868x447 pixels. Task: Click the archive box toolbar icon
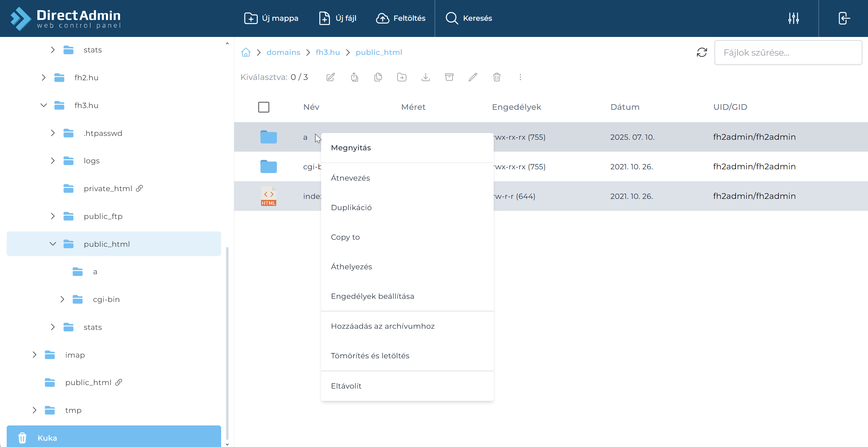(449, 77)
